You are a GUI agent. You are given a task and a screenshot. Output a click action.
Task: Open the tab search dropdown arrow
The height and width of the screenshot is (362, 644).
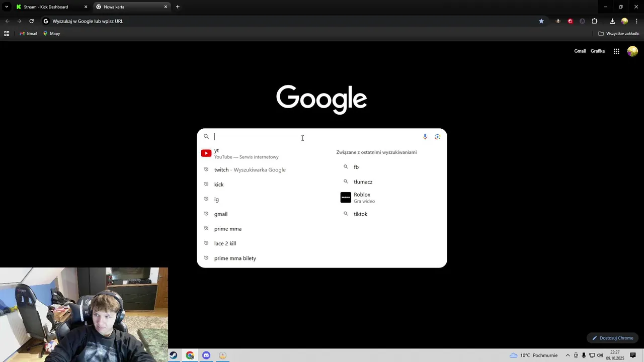click(7, 7)
